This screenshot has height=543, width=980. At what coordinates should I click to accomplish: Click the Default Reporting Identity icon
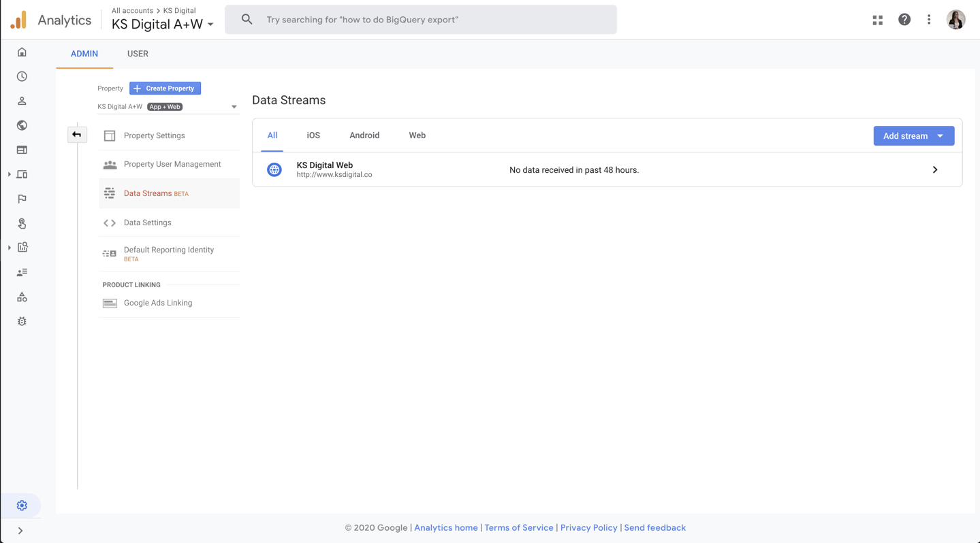(110, 254)
